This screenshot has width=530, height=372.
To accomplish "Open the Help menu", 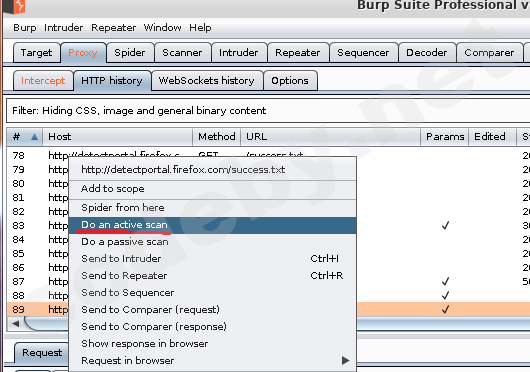I will tap(200, 28).
